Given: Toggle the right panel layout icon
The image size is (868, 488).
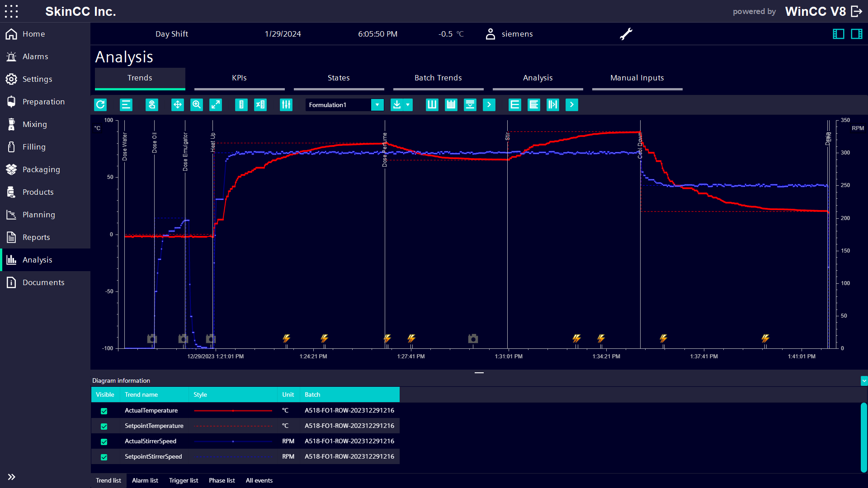Looking at the screenshot, I should [x=857, y=34].
